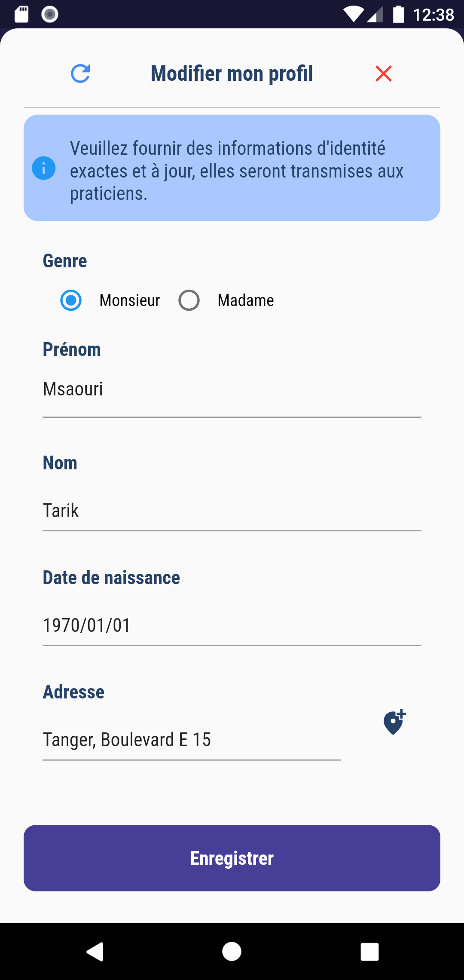Select the Madame gender option
Viewport: 464px width, 980px height.
(189, 300)
